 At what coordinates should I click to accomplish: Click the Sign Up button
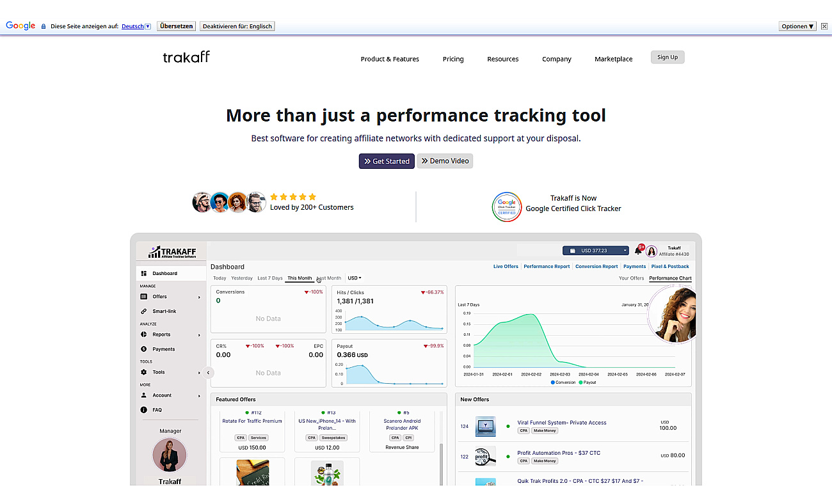[x=668, y=58]
